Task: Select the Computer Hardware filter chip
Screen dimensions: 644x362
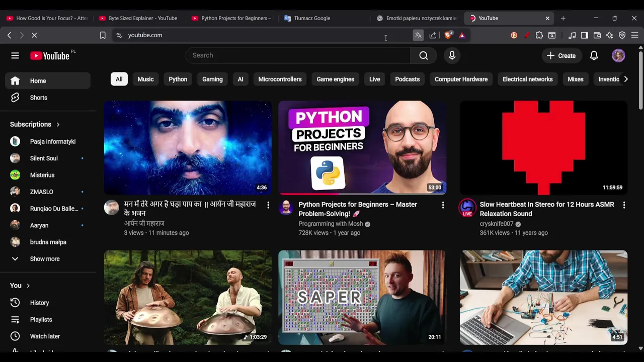Action: (461, 79)
